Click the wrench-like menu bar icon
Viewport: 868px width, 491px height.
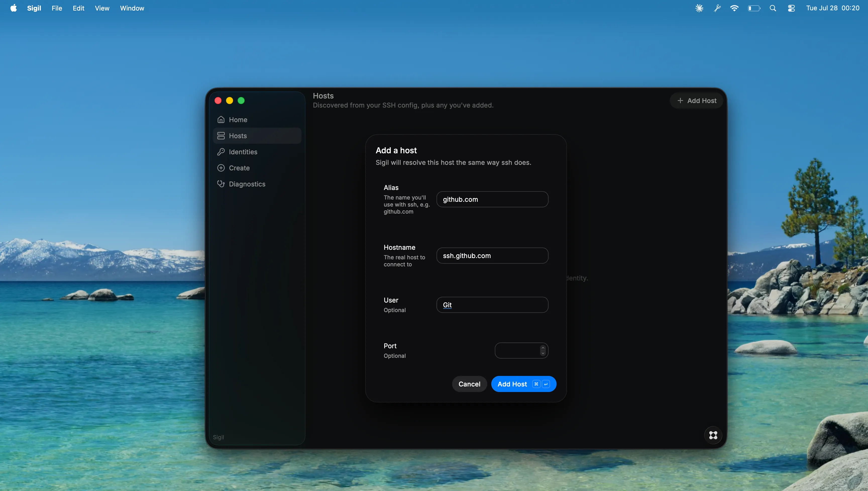[717, 8]
